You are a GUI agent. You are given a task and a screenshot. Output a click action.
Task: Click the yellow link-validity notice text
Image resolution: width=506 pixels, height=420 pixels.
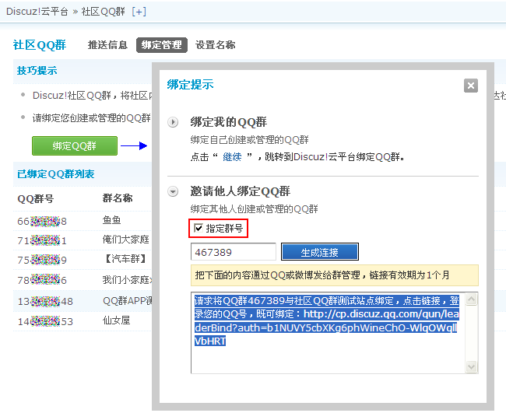click(x=322, y=275)
